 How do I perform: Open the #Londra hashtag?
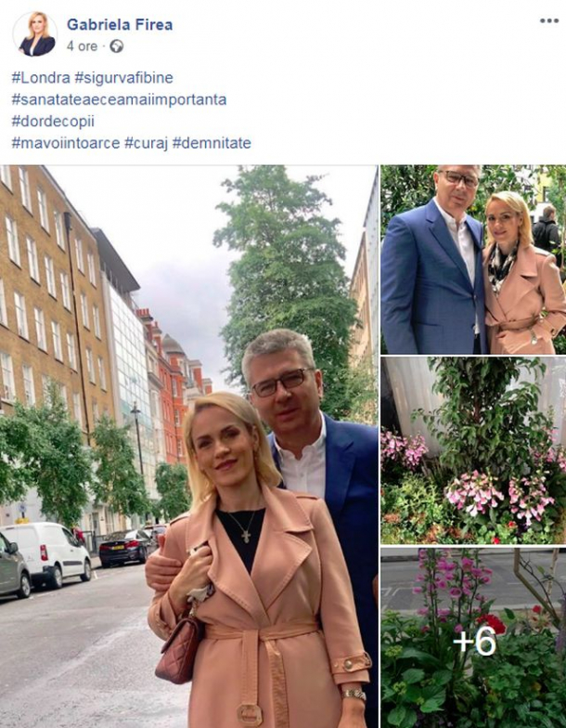coord(41,78)
